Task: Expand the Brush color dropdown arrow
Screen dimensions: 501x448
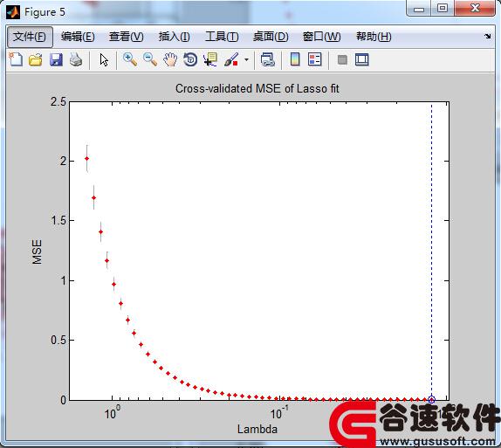Action: pos(246,59)
